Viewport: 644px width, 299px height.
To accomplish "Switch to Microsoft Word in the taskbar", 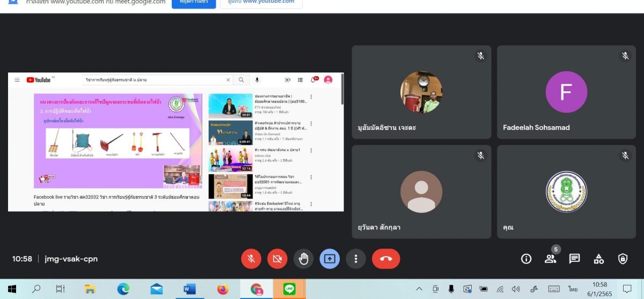I will click(189, 289).
